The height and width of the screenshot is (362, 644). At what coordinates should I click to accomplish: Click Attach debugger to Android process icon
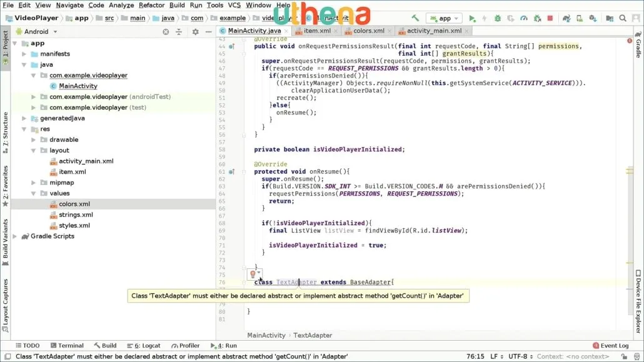(x=537, y=18)
